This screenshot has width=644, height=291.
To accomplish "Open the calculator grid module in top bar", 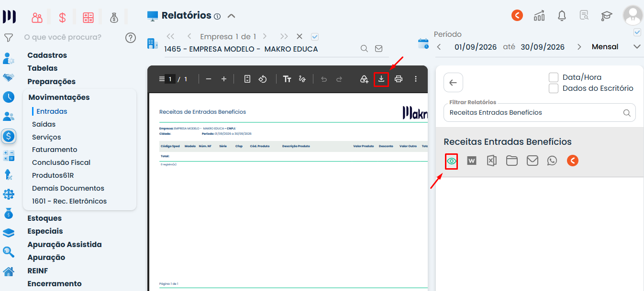I will click(x=88, y=18).
